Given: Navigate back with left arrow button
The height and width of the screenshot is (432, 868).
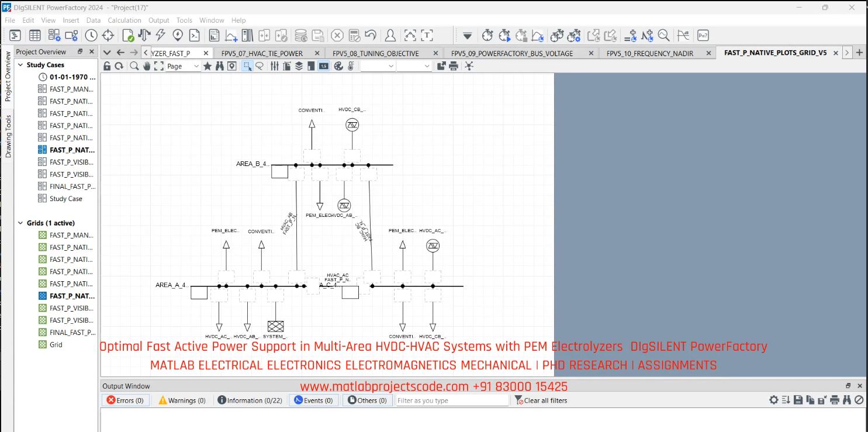Looking at the screenshot, I should coord(120,53).
